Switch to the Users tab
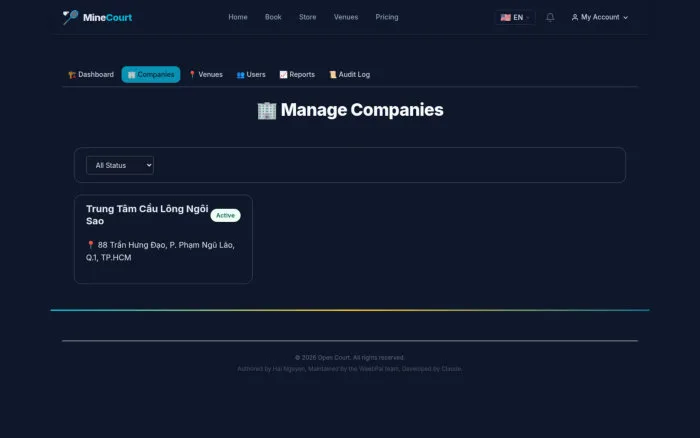The width and height of the screenshot is (700, 438). [251, 75]
